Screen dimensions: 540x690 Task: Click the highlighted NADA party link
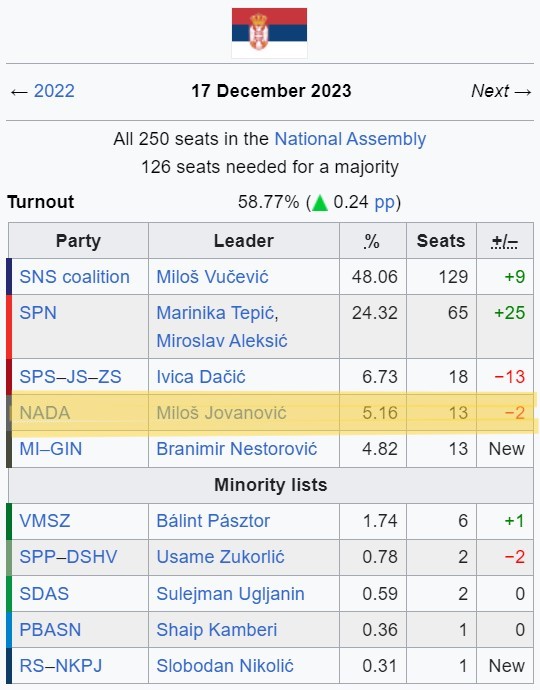coord(45,413)
